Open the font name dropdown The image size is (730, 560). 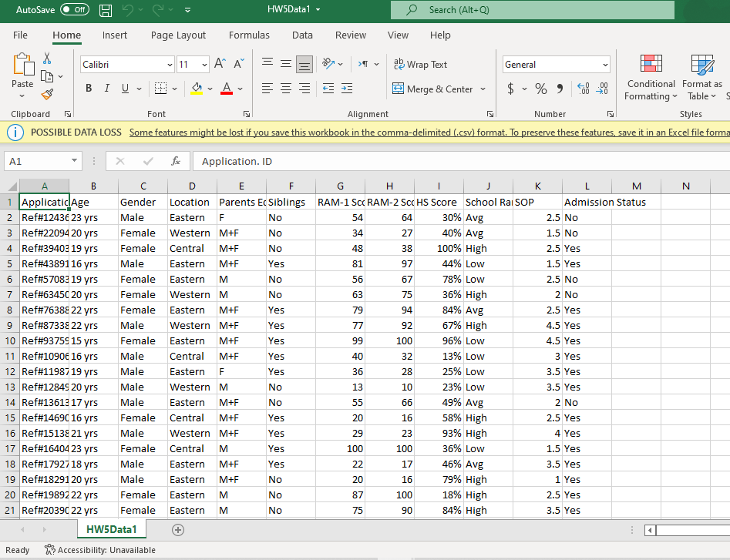pyautogui.click(x=170, y=65)
